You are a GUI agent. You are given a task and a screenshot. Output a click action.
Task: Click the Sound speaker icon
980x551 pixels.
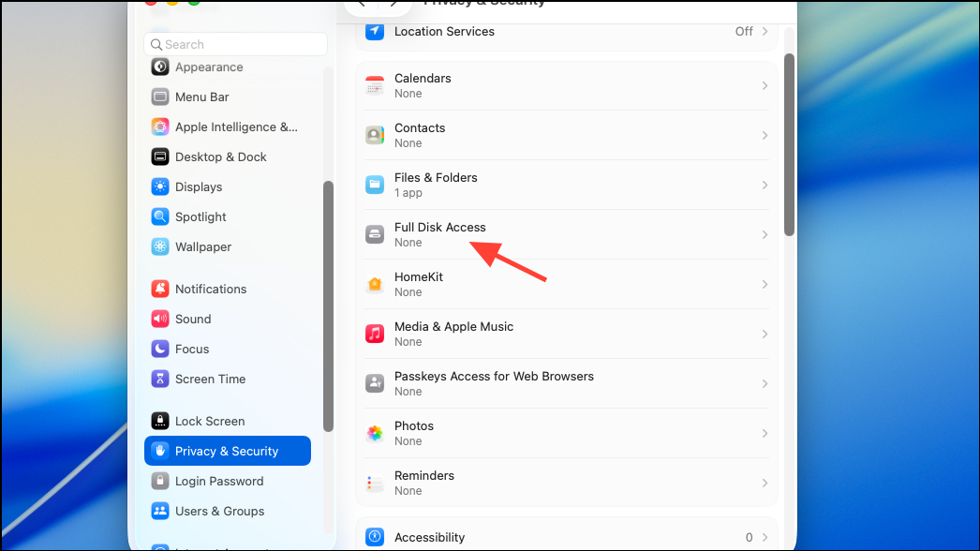[x=160, y=319]
